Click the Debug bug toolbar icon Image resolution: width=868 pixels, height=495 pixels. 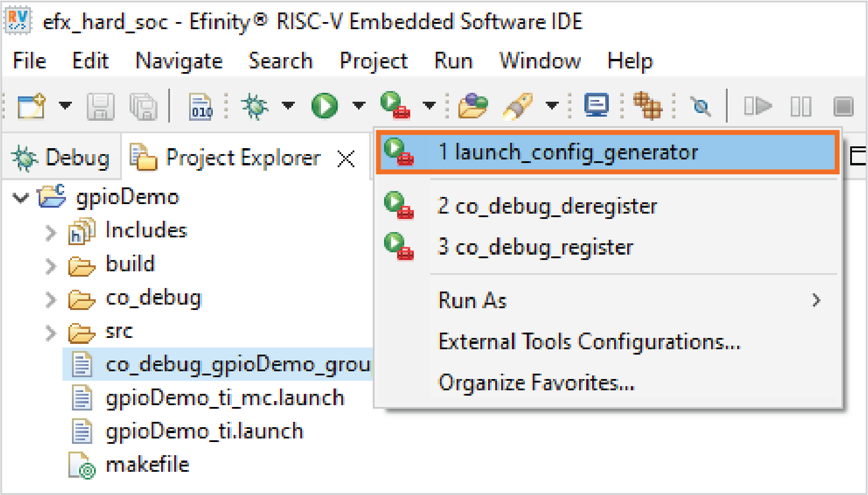point(255,106)
